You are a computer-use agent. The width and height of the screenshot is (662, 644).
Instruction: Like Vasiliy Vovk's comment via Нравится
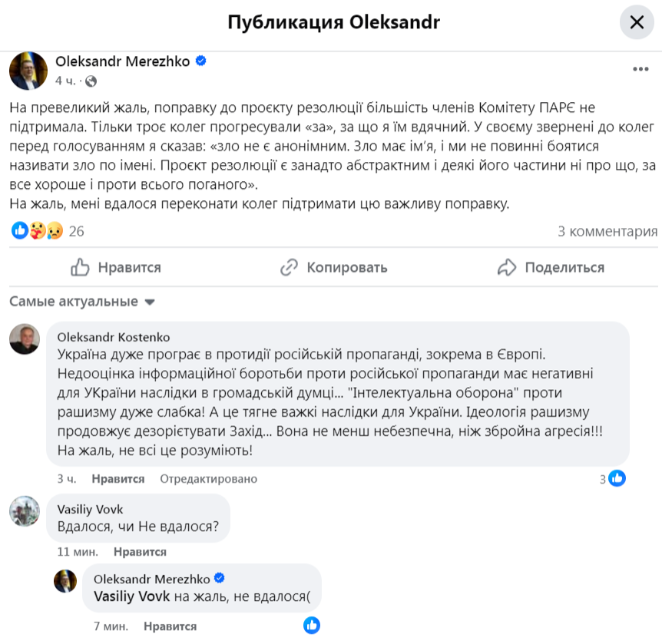click(140, 551)
